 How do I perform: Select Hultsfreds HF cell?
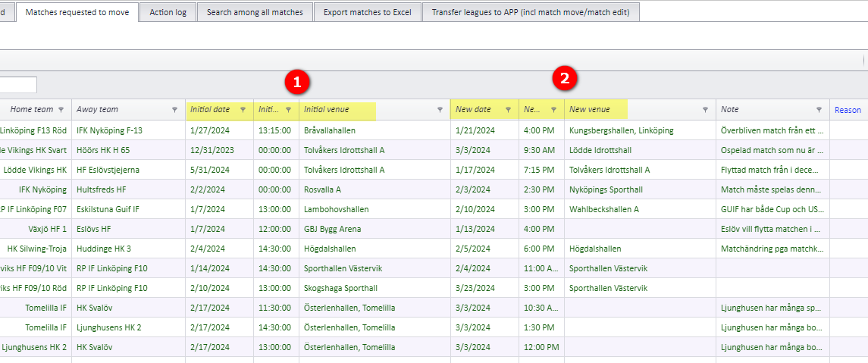coord(128,189)
